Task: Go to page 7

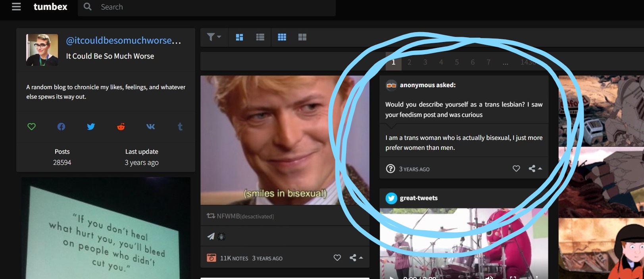Action: [489, 62]
